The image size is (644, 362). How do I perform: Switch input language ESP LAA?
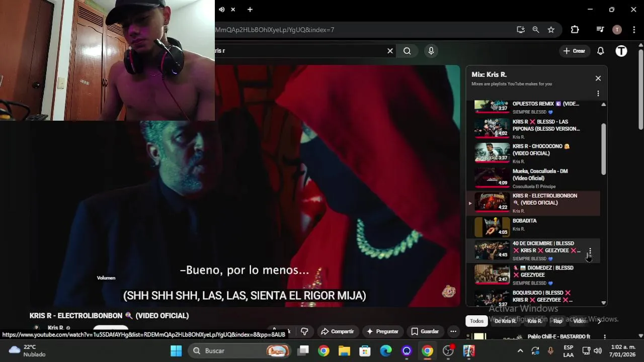coord(568,350)
